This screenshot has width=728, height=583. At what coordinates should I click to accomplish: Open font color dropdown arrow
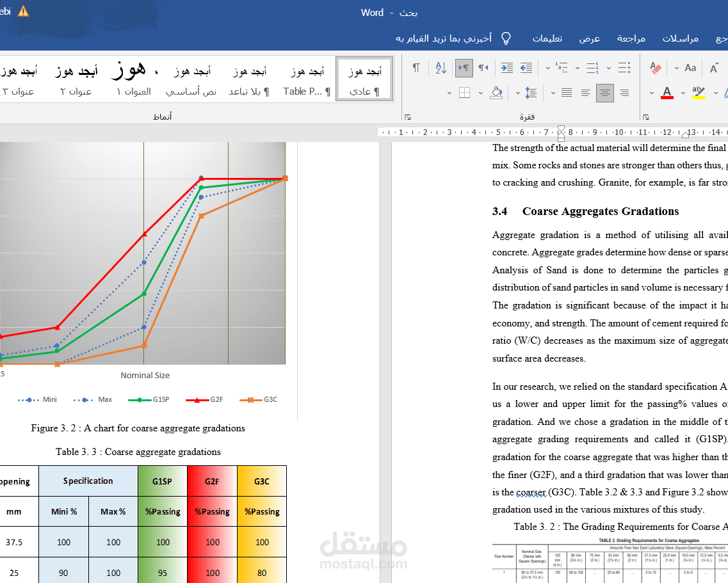tap(652, 93)
